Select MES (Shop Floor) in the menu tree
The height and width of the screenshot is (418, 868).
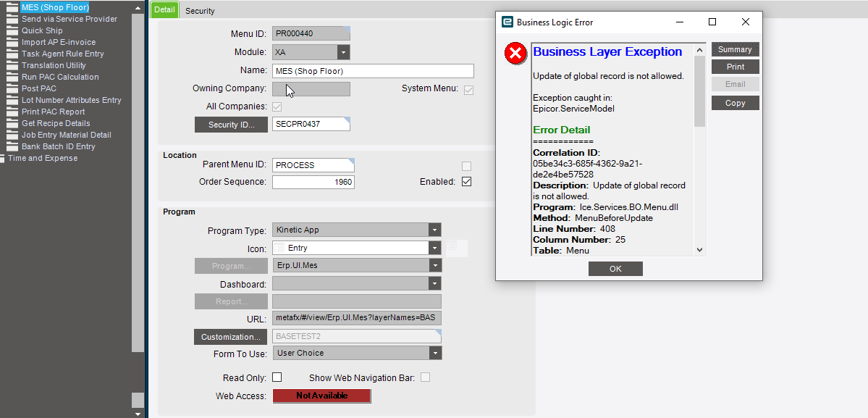55,8
